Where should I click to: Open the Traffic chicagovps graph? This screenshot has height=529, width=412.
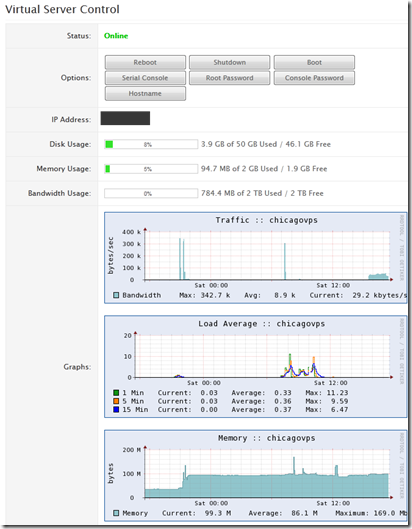click(x=255, y=258)
